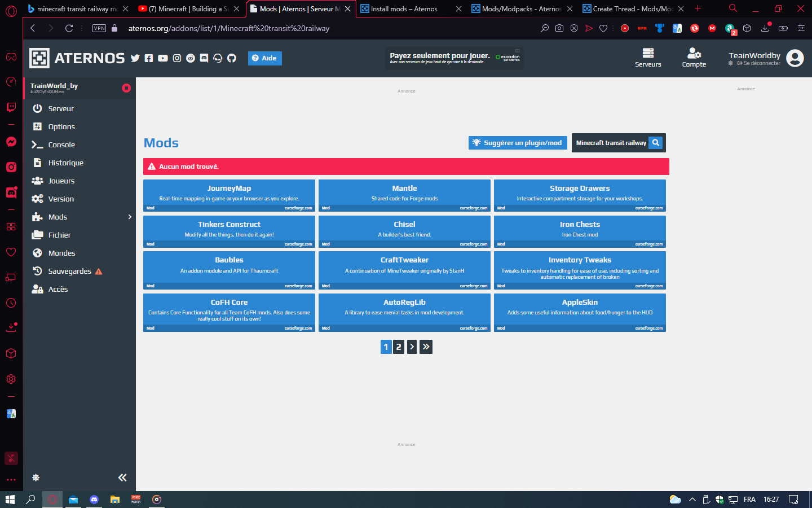This screenshot has width=812, height=508.
Task: Click the Aternos YouTube icon
Action: click(163, 58)
